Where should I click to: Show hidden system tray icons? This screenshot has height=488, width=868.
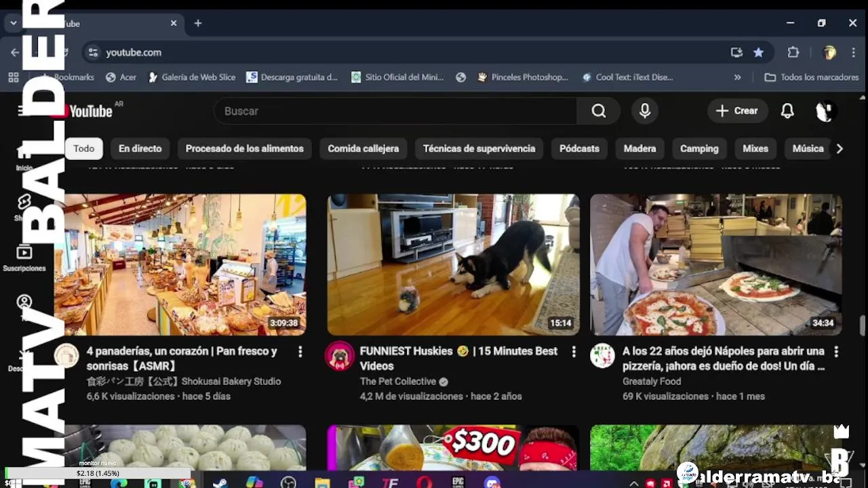(x=633, y=483)
